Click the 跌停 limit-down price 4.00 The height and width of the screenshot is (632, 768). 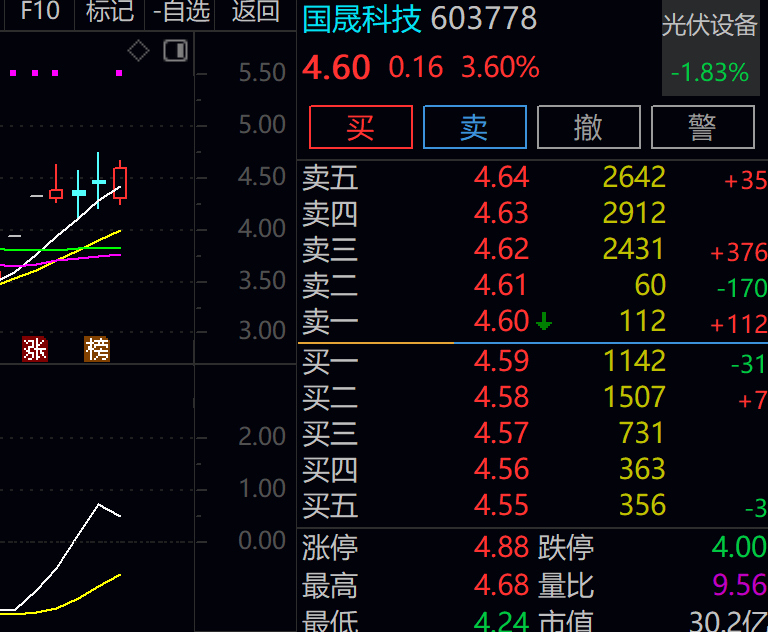(739, 547)
